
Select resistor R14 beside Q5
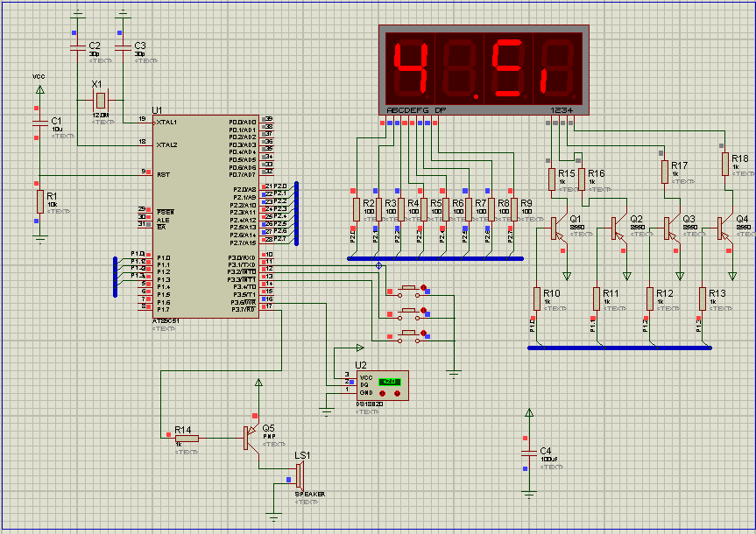(187, 438)
